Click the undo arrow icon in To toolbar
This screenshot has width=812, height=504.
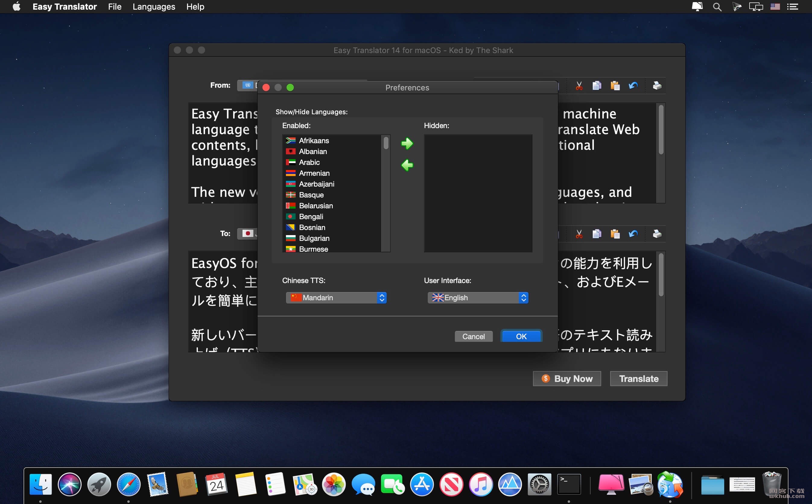coord(633,234)
